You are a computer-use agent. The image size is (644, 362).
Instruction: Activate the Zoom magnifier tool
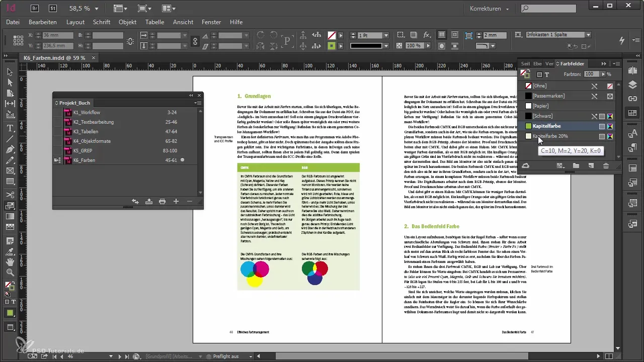pyautogui.click(x=10, y=273)
